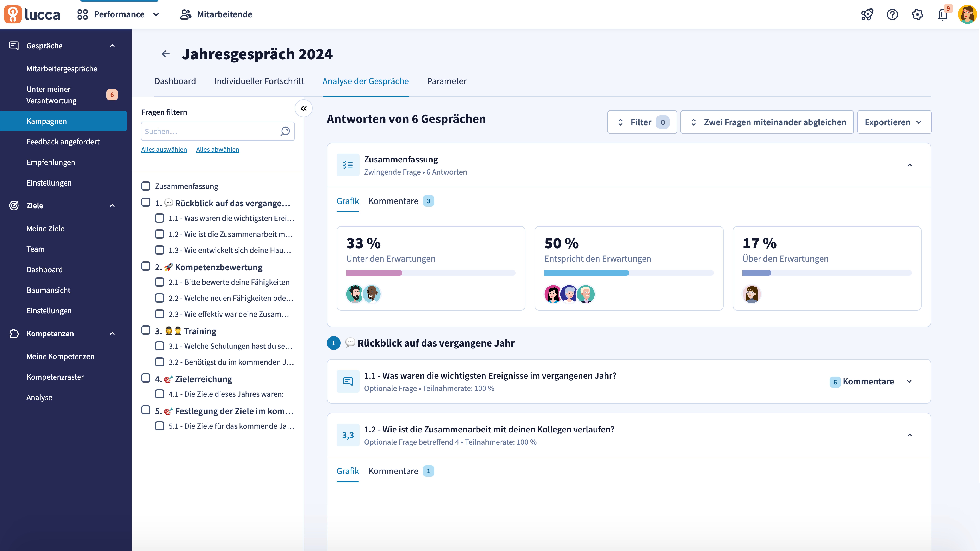Screen dimensions: 980x551
Task: Collapse the question filter panel with the double chevron
Action: 304,108
